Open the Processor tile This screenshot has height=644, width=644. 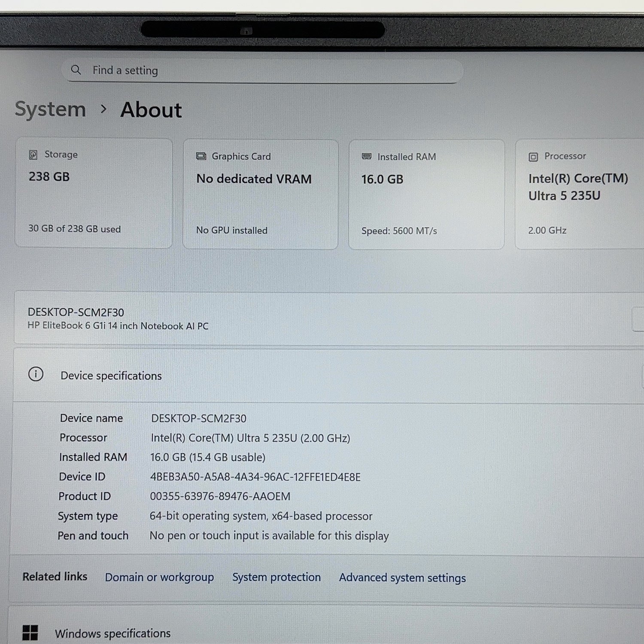click(x=580, y=194)
